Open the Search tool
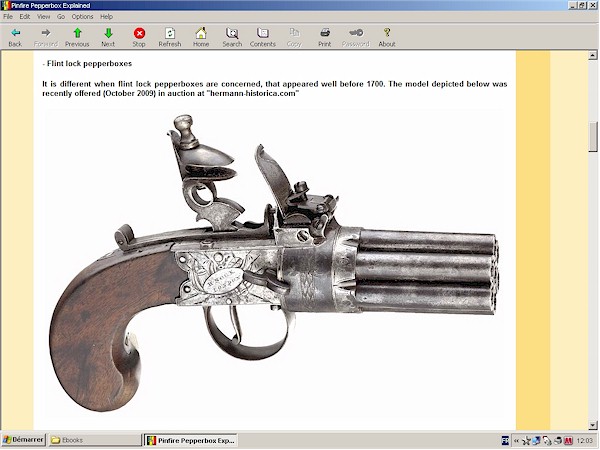This screenshot has width=600, height=450. [x=232, y=37]
